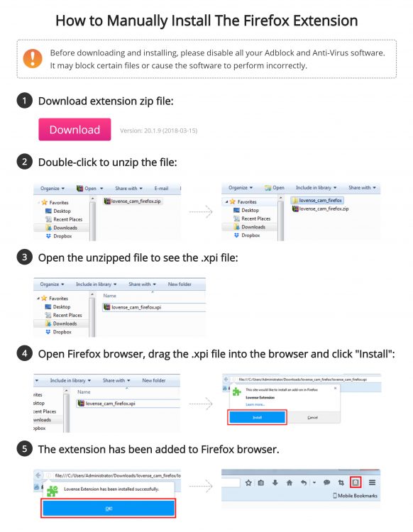Click the blue OK button in success popup

tap(109, 509)
